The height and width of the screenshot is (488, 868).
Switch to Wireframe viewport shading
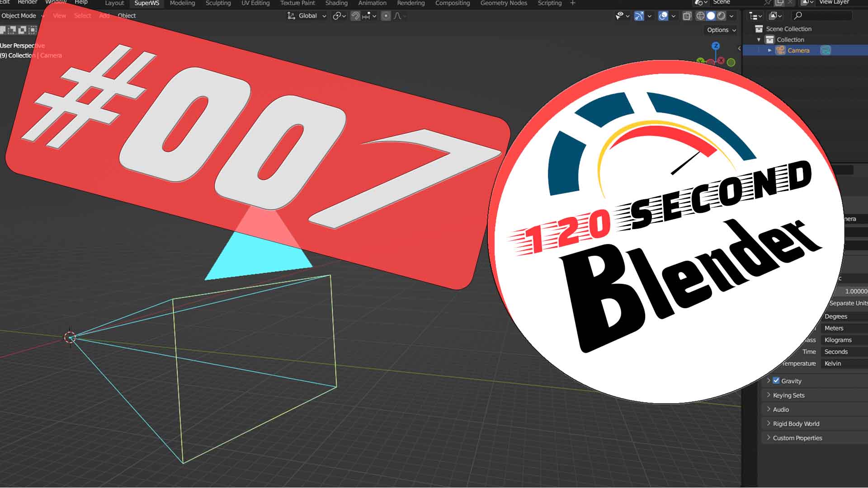(x=700, y=16)
